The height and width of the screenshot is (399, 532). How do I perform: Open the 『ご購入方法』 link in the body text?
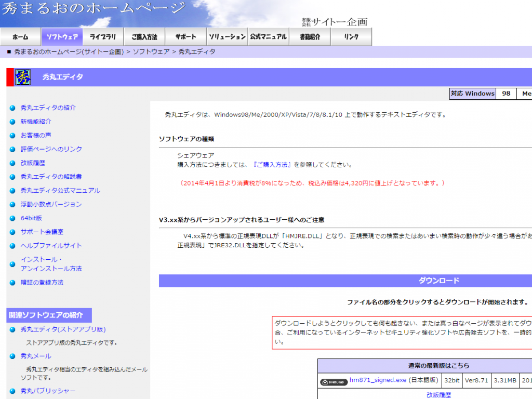pyautogui.click(x=273, y=165)
